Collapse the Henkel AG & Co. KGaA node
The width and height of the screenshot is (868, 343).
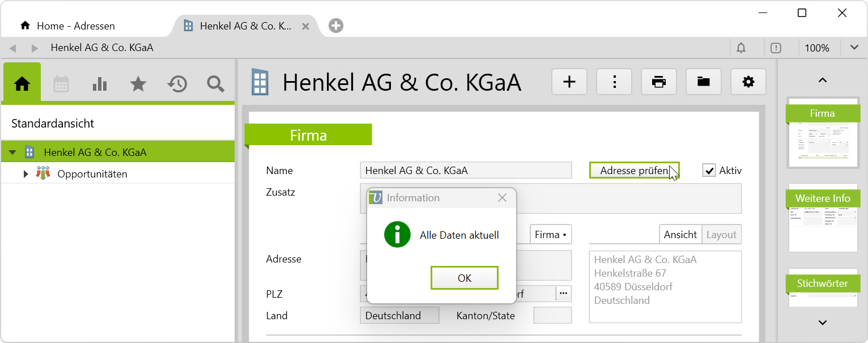click(12, 153)
